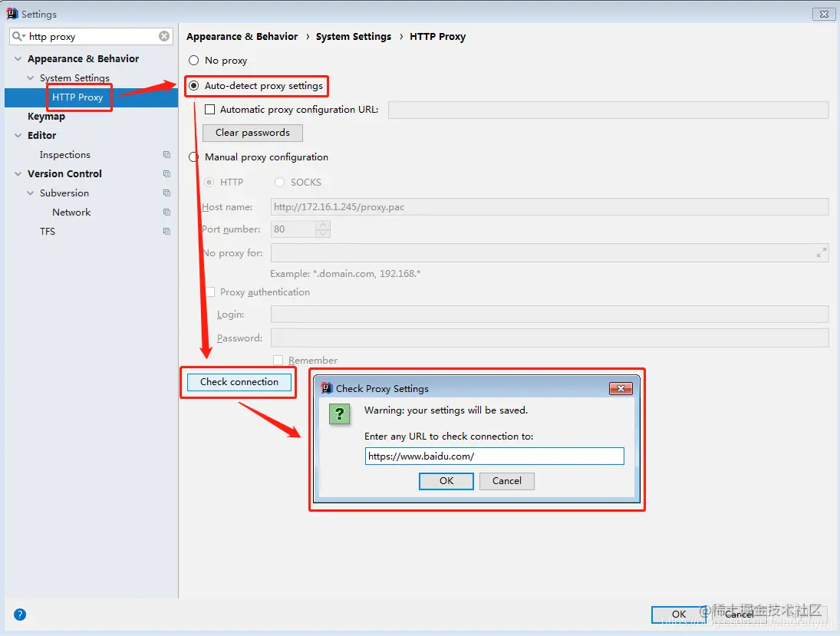Collapse the Version Control tree node
This screenshot has height=636, width=840.
coord(18,173)
